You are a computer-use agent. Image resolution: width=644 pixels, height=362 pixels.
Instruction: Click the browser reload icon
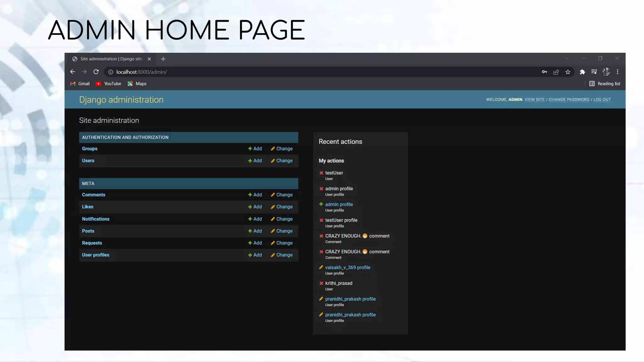coord(96,72)
